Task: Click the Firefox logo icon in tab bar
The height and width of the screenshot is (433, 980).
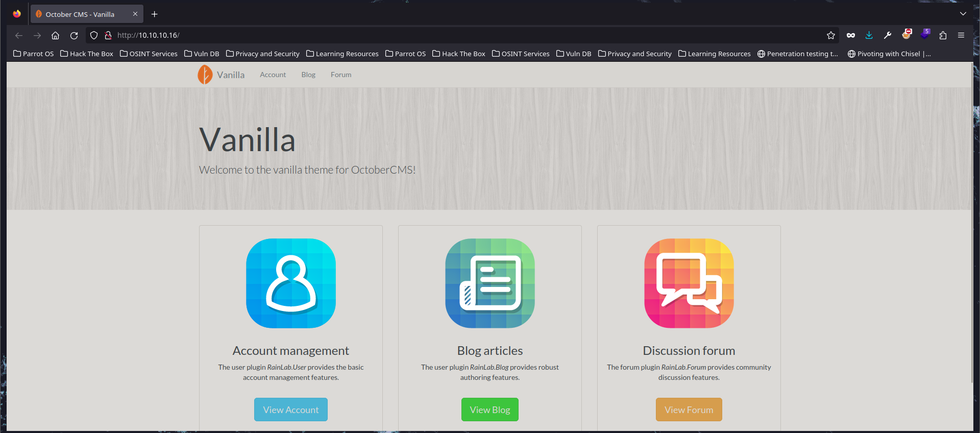Action: (17, 14)
